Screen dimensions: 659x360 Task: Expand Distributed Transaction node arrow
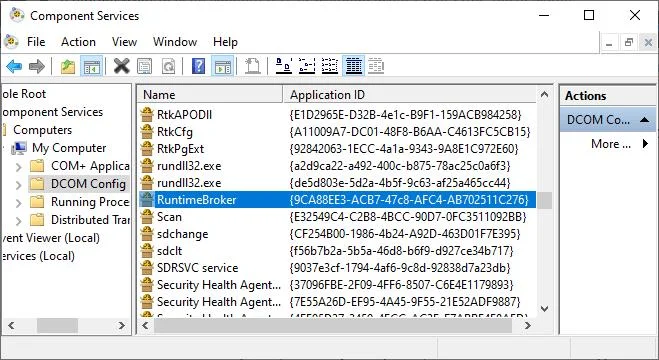[18, 221]
